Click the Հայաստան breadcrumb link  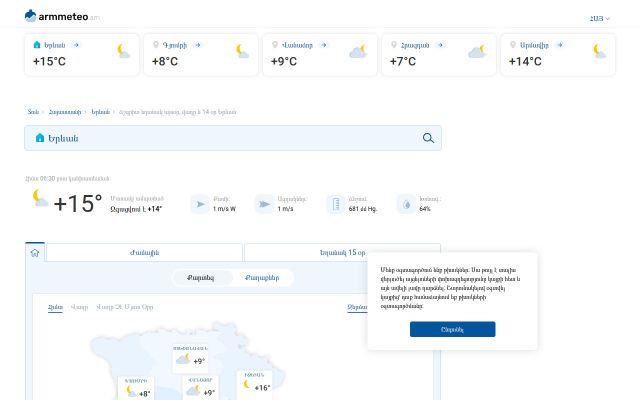tap(65, 112)
